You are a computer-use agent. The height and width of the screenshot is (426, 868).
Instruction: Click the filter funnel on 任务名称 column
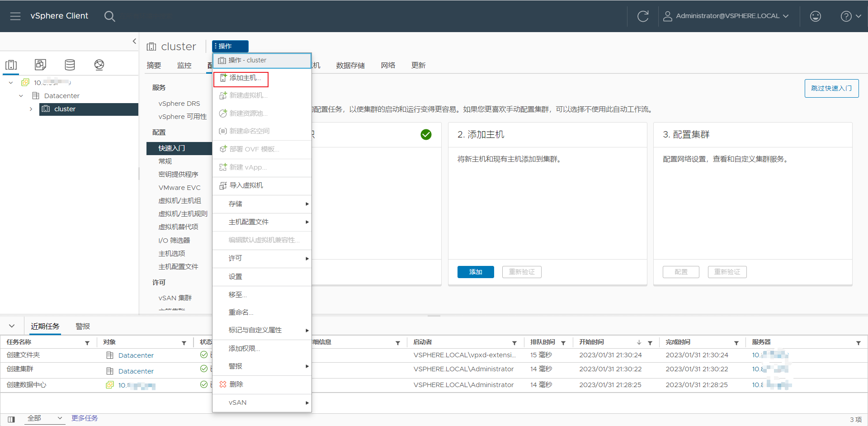click(x=87, y=342)
